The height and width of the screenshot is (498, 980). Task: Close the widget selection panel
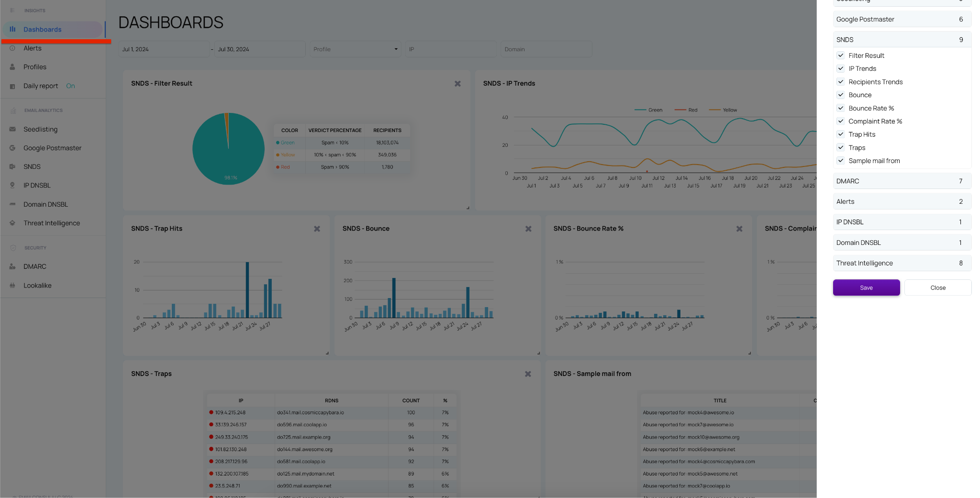(x=938, y=288)
